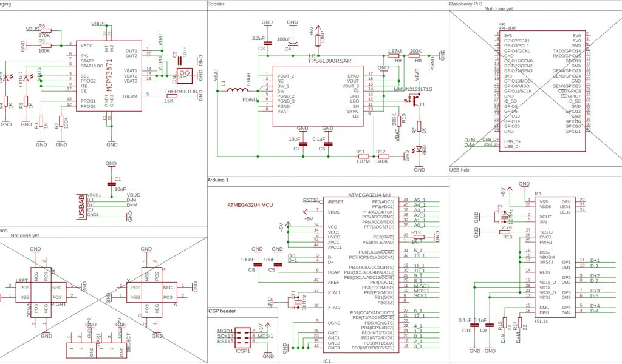
Task: Select capacitor C1 below the charger
Action: [x=111, y=183]
